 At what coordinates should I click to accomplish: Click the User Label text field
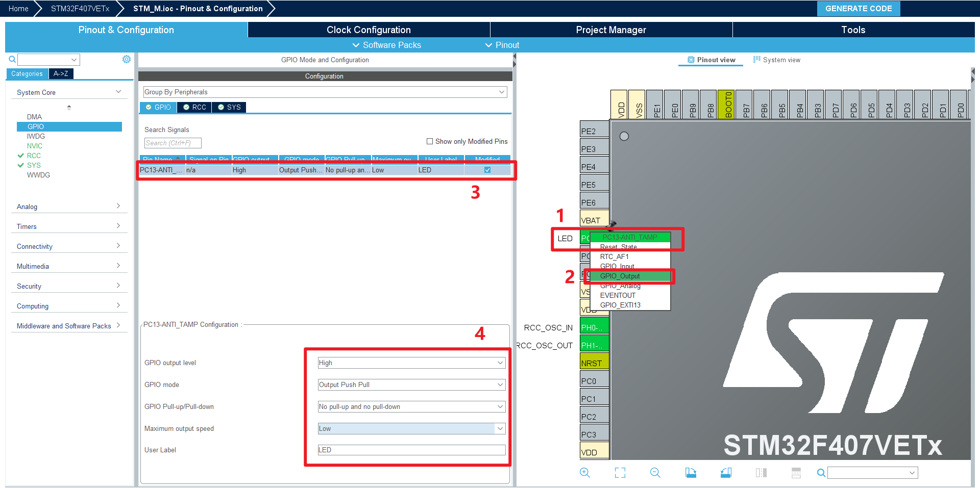click(411, 450)
